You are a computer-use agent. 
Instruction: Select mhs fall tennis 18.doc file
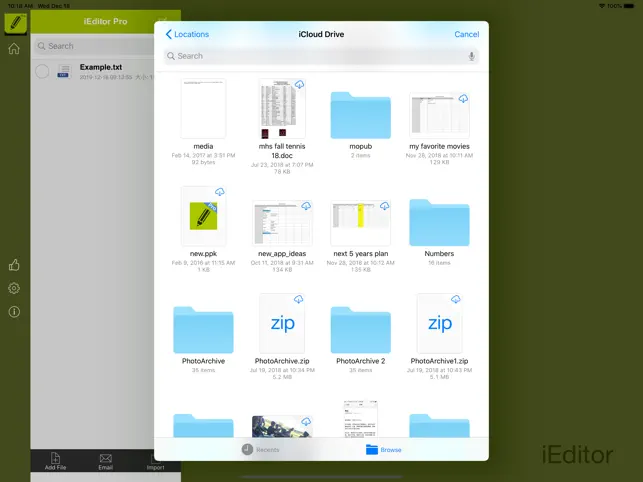point(282,109)
